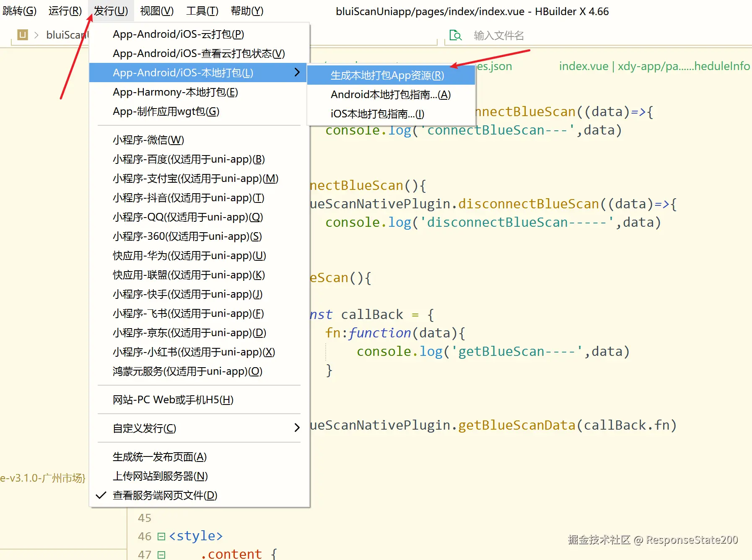The height and width of the screenshot is (560, 752).
Task: Open the 跳转(G) menu
Action: [x=19, y=11]
